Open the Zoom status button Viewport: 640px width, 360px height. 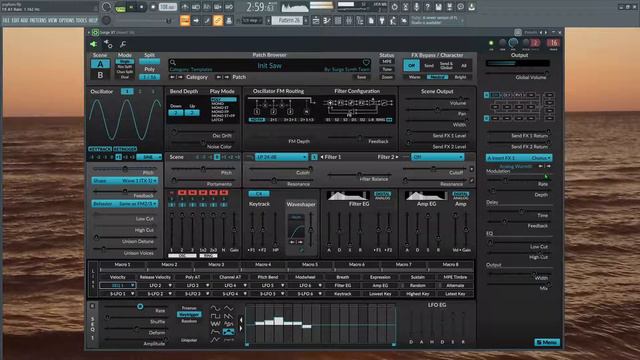click(387, 77)
